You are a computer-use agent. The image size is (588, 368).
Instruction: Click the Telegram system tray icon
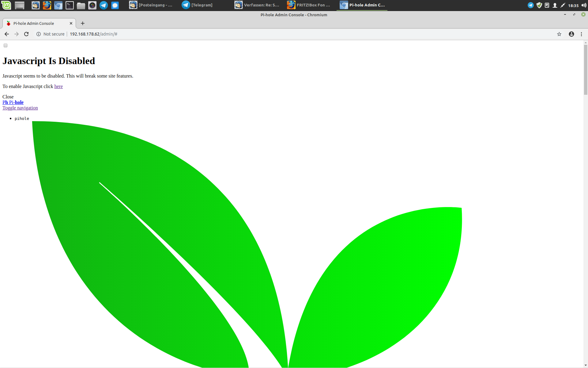531,5
